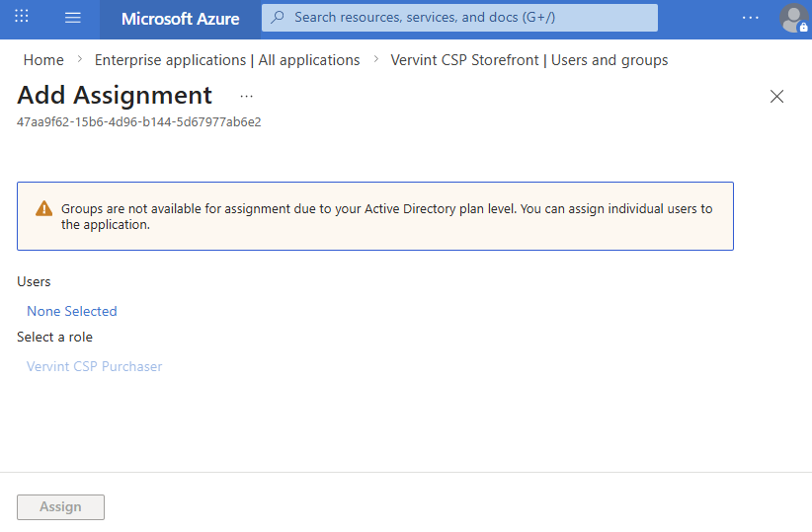Close the Add Assignment pane

click(x=776, y=97)
